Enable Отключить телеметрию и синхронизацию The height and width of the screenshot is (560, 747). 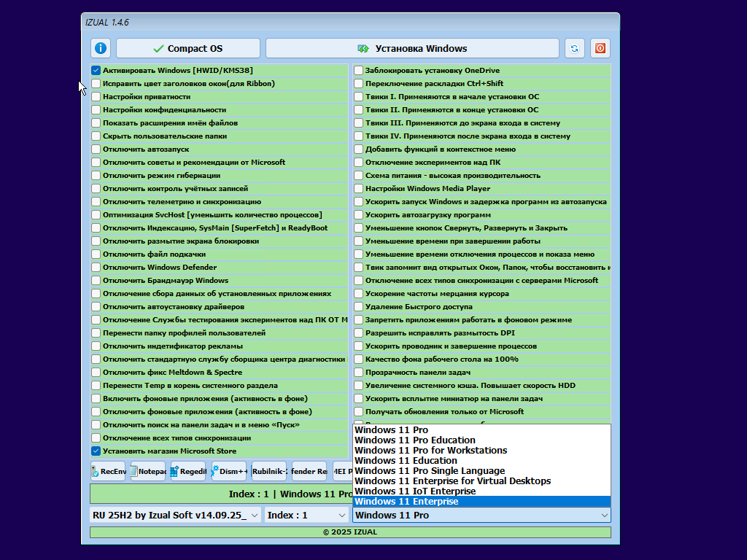pyautogui.click(x=96, y=201)
